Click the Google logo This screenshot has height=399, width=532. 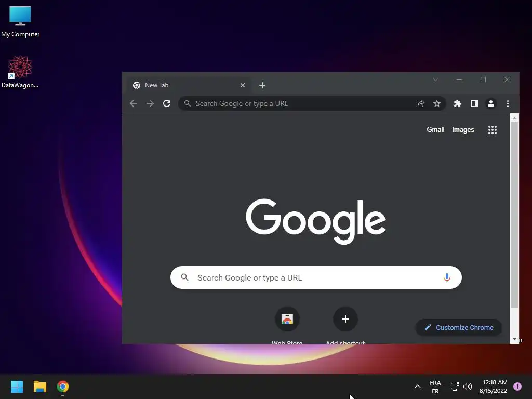[315, 221]
